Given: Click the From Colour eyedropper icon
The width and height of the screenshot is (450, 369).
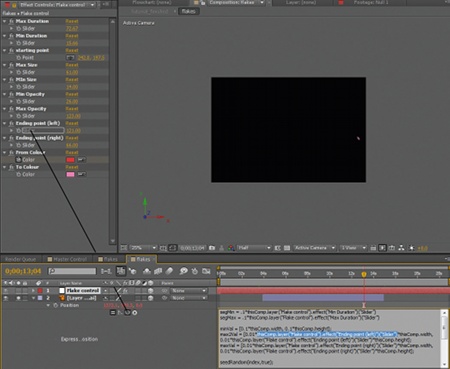Looking at the screenshot, I should click(82, 160).
